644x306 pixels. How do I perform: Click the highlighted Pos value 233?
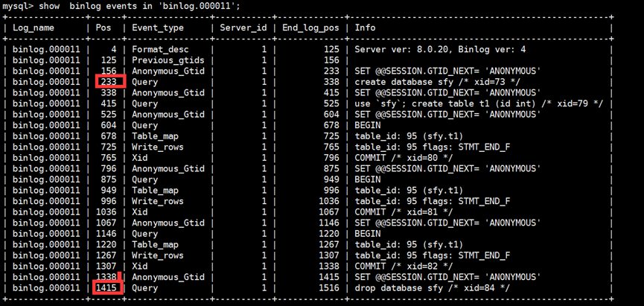click(x=109, y=82)
